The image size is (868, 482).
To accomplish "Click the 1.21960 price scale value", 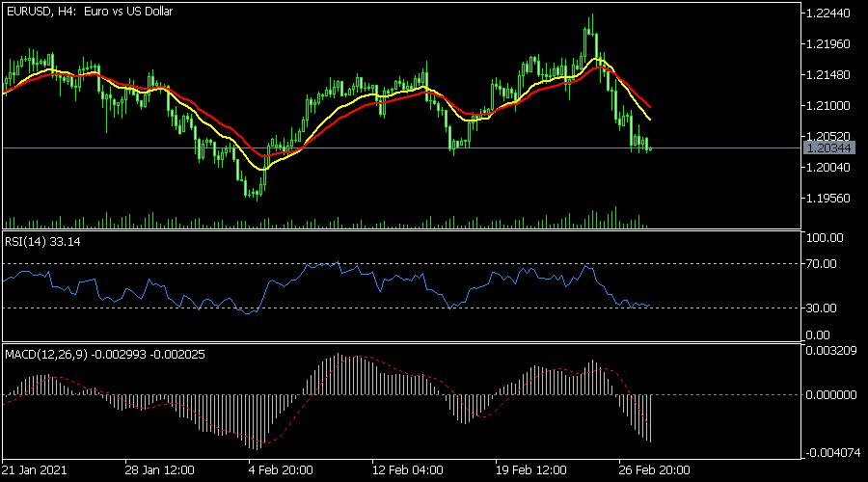I will [828, 43].
